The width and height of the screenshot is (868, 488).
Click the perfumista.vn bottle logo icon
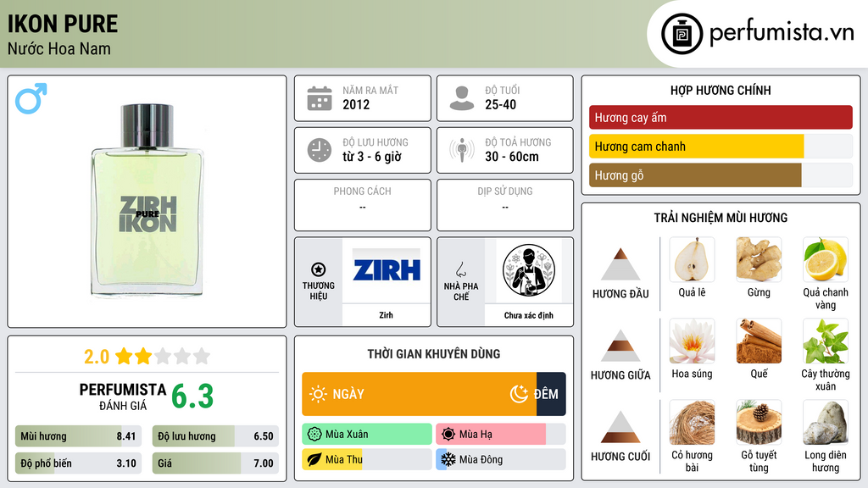(682, 34)
